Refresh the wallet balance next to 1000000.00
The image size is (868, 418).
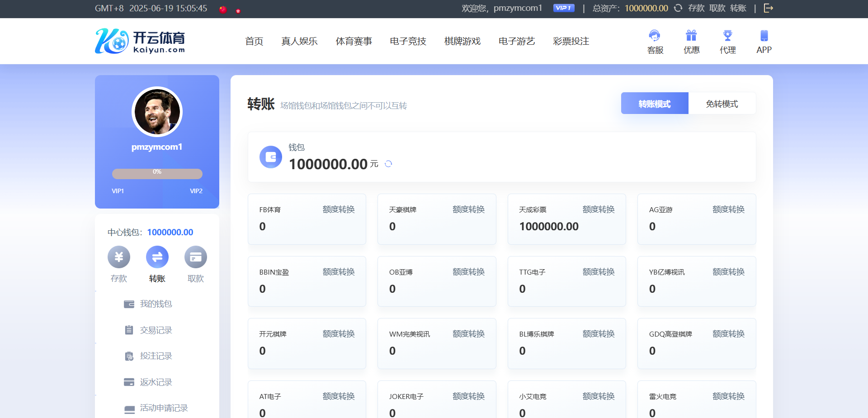pyautogui.click(x=388, y=164)
